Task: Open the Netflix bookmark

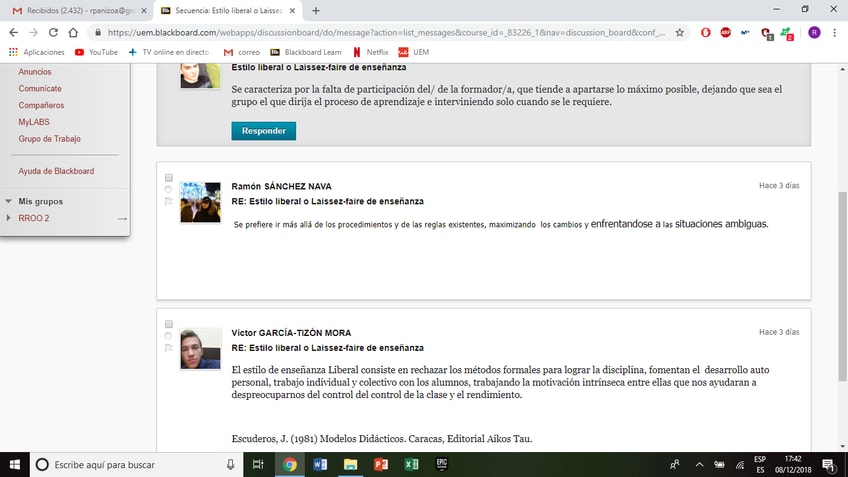Action: tap(370, 52)
